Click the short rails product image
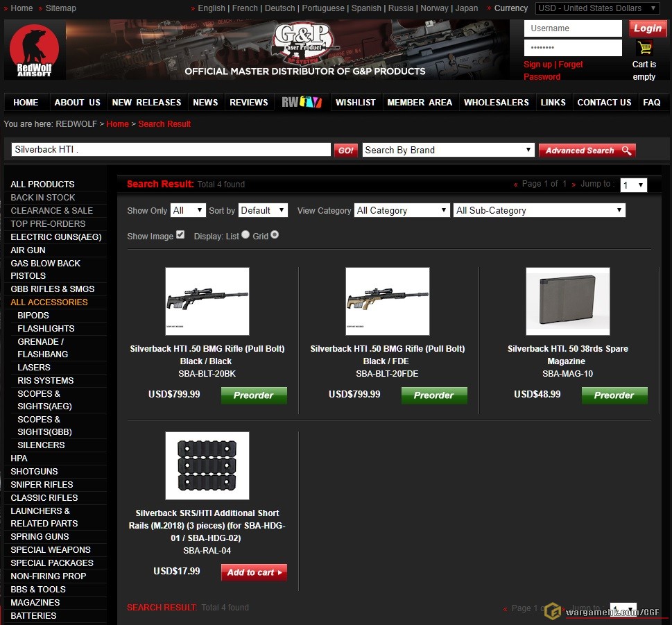The height and width of the screenshot is (625, 672). (x=207, y=465)
